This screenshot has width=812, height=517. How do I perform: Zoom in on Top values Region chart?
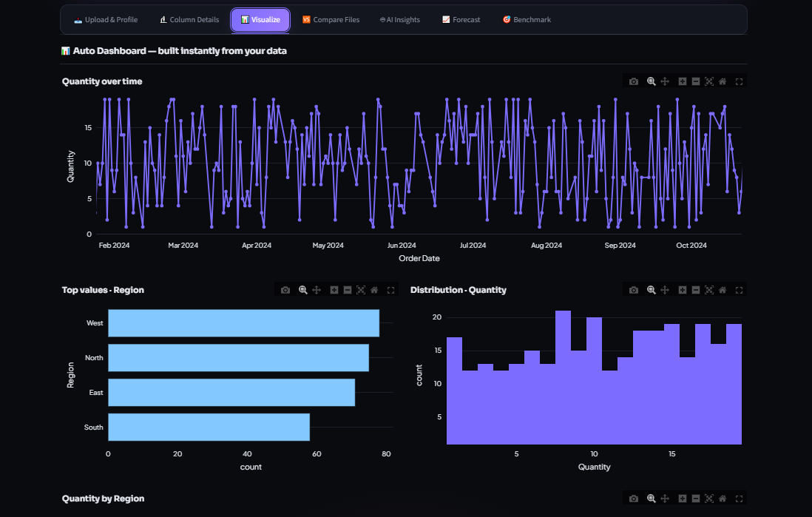334,290
